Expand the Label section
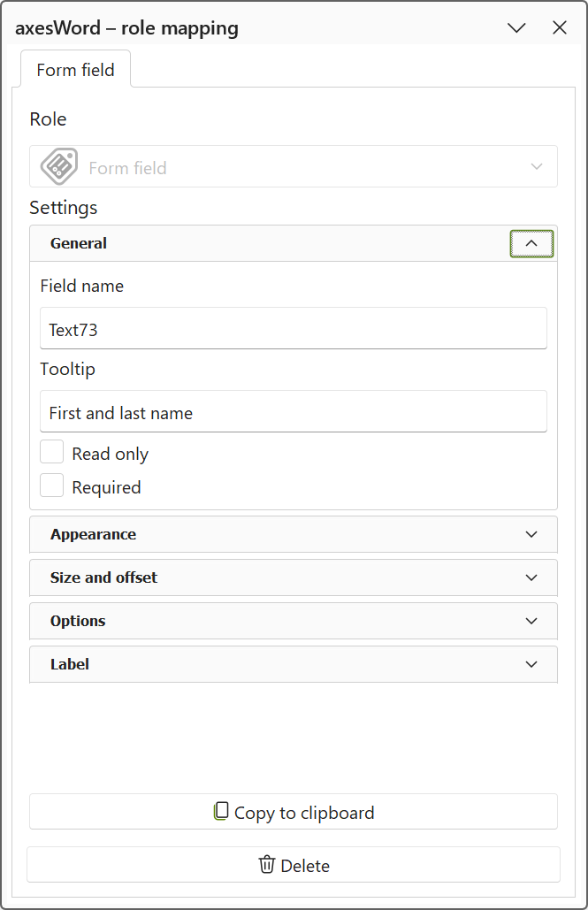 (x=531, y=664)
